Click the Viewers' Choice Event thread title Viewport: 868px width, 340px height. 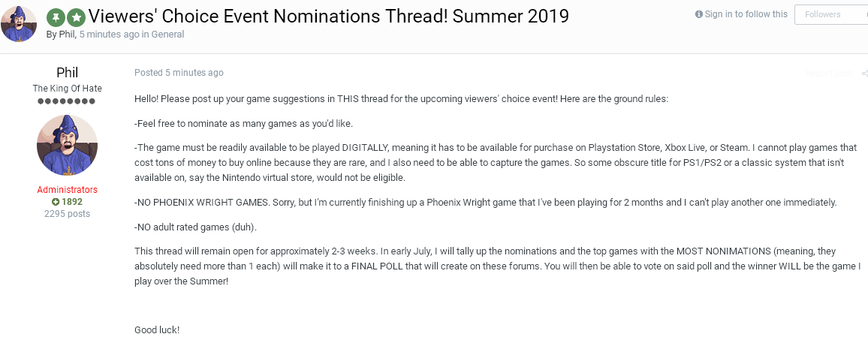coord(329,17)
